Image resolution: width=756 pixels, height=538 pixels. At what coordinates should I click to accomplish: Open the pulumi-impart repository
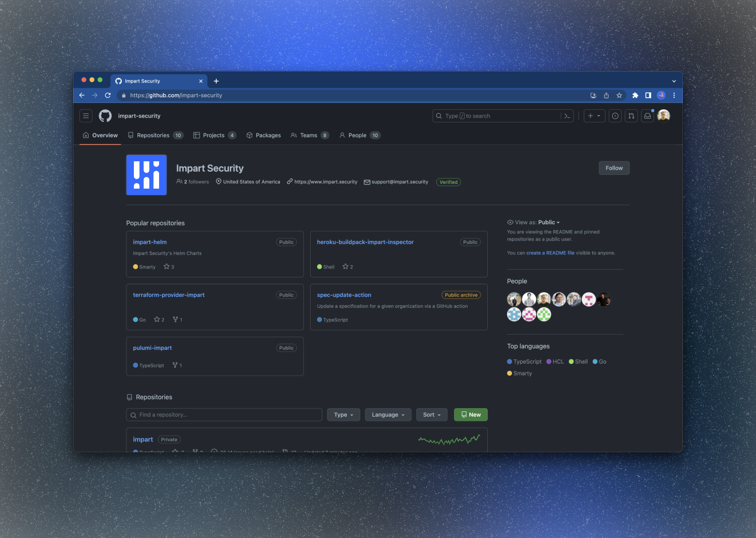[x=152, y=348]
